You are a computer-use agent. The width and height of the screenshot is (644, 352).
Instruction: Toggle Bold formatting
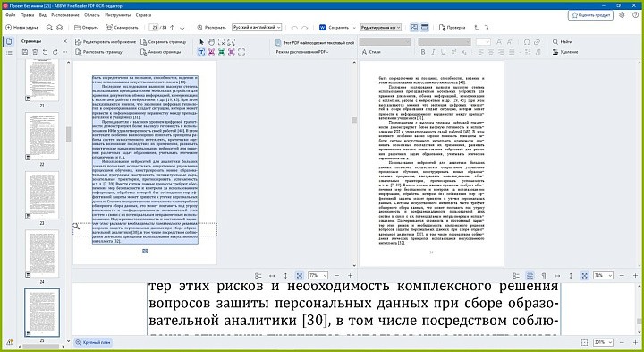pyautogui.click(x=423, y=52)
